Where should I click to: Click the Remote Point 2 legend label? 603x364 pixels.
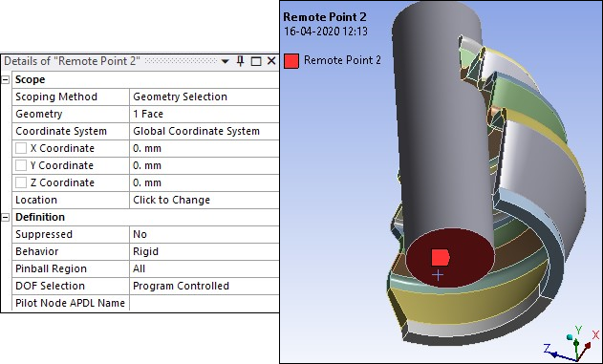click(342, 60)
